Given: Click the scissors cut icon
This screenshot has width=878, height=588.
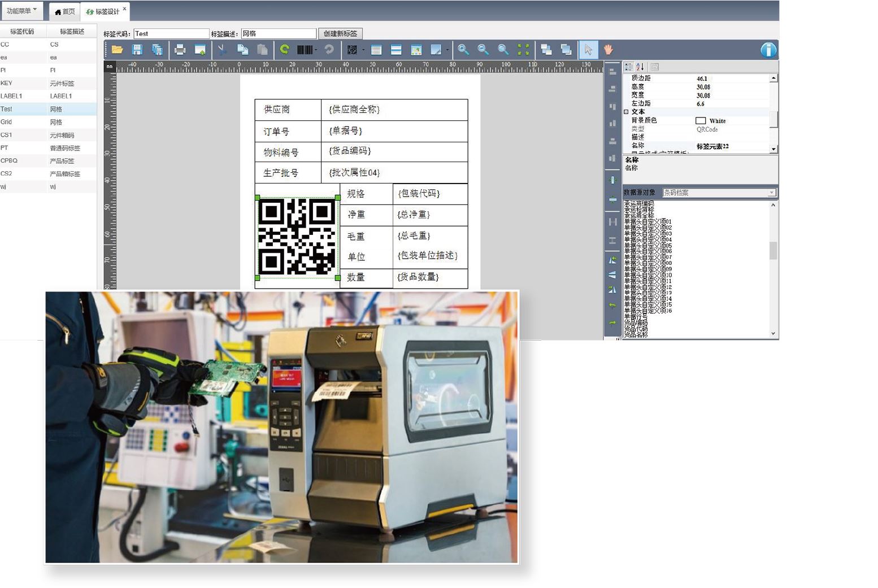Looking at the screenshot, I should click(222, 50).
